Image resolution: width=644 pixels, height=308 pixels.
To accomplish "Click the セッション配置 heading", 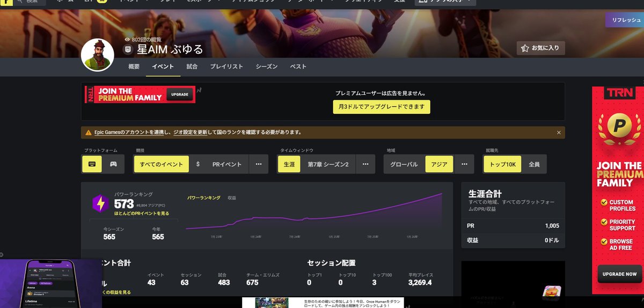I will [x=331, y=263].
